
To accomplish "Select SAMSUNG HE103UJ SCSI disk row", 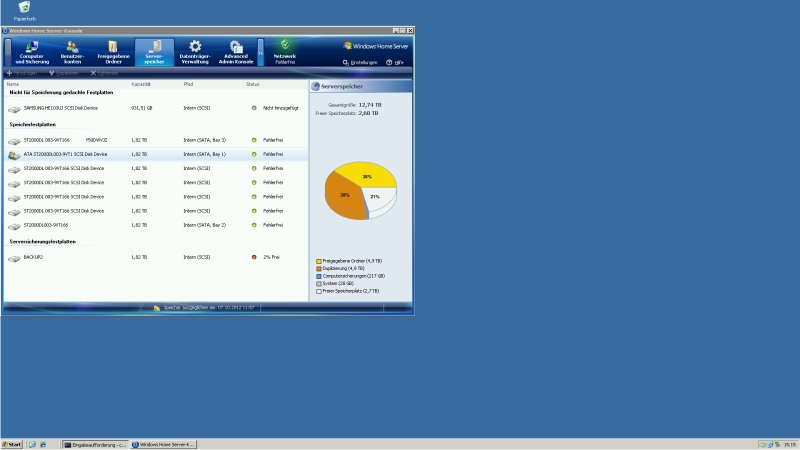I will click(60, 107).
